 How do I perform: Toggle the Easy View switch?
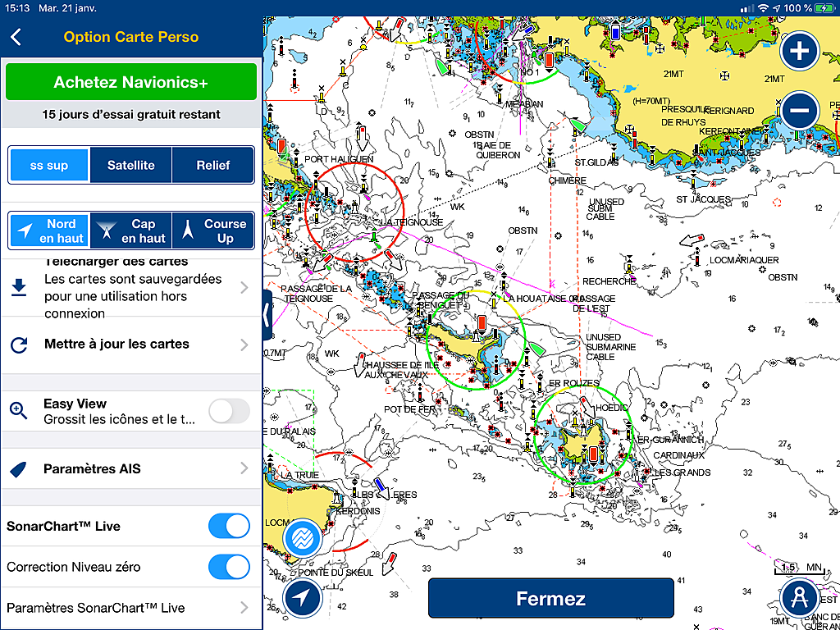coord(230,412)
